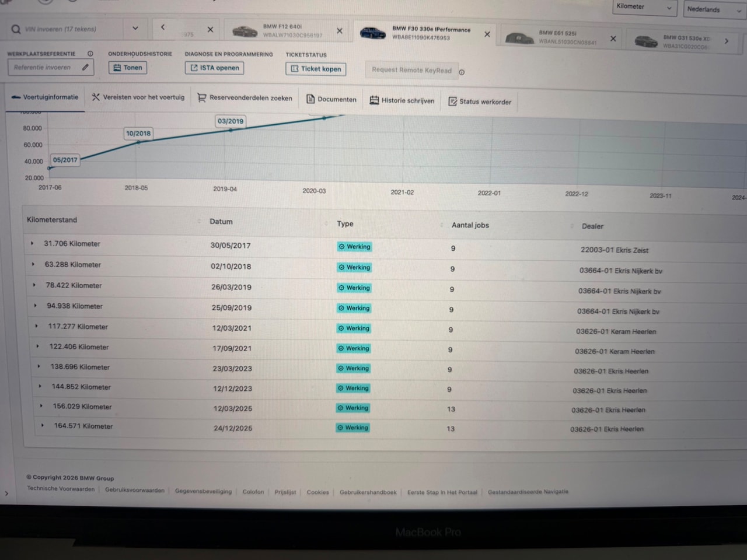Open the Technische Voorwaarden footer link

61,489
